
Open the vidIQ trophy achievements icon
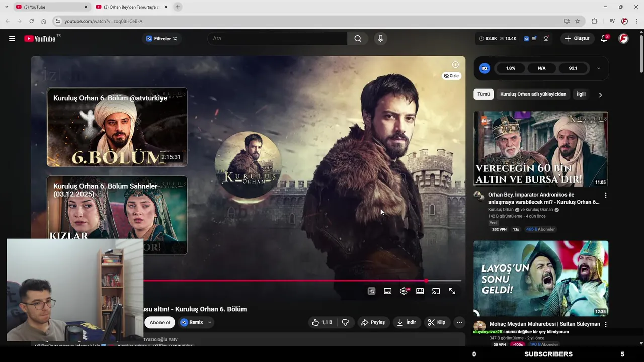[x=546, y=39]
